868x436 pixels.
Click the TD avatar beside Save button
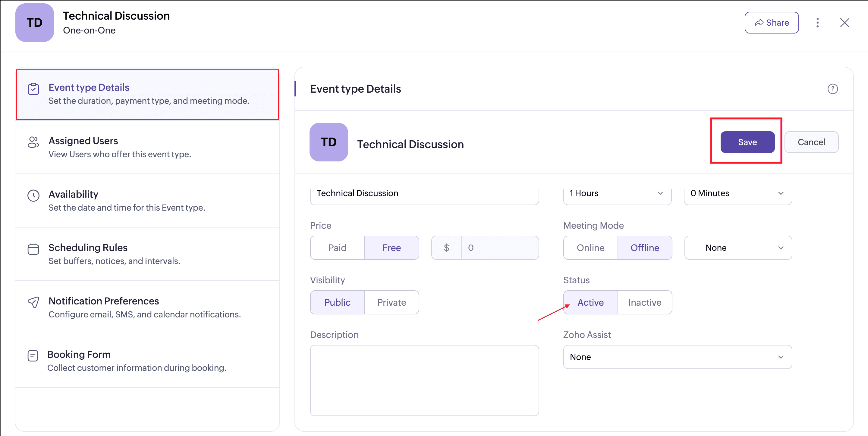point(329,142)
